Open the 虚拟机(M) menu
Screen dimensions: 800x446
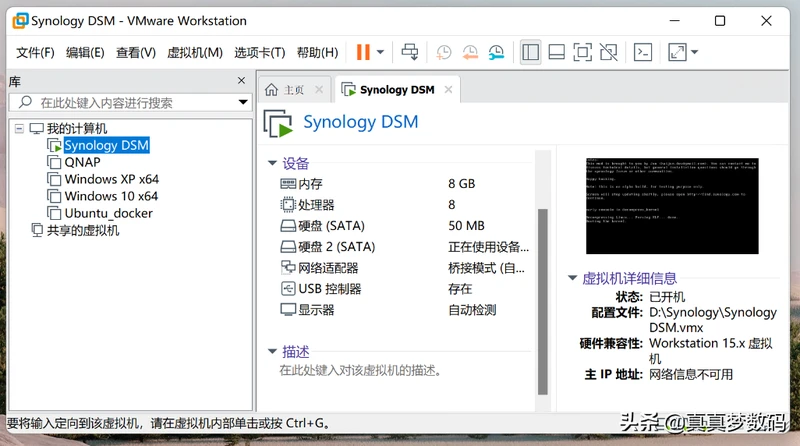pyautogui.click(x=195, y=53)
